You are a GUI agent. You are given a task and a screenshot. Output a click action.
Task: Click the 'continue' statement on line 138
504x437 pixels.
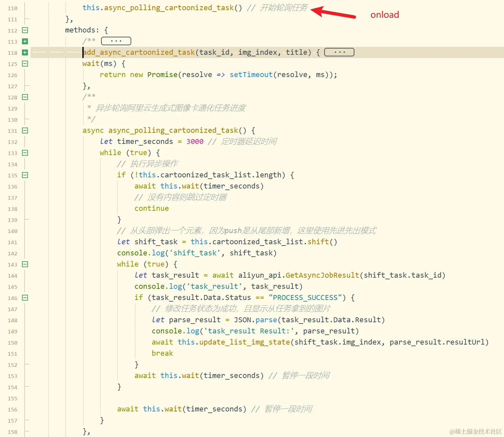pyautogui.click(x=152, y=208)
